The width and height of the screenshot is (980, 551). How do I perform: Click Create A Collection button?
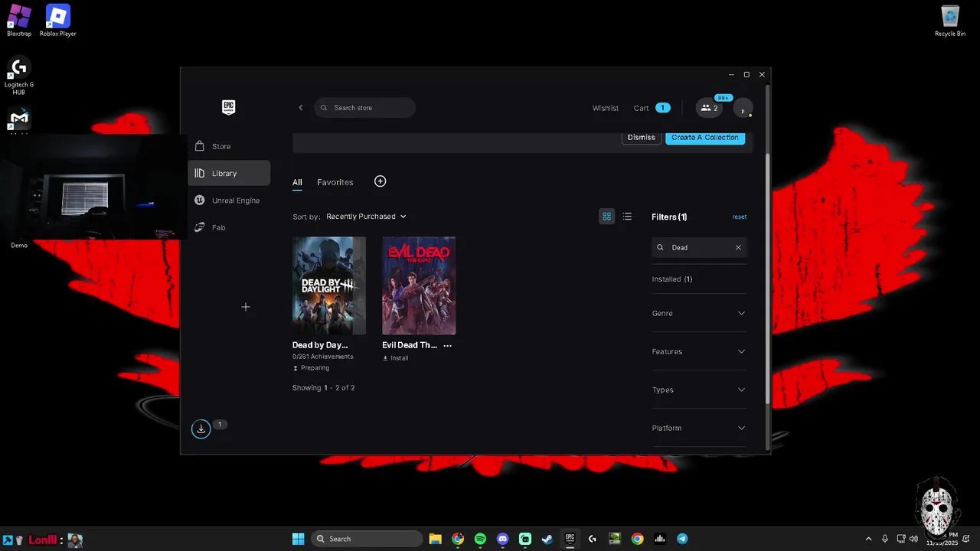tap(705, 138)
